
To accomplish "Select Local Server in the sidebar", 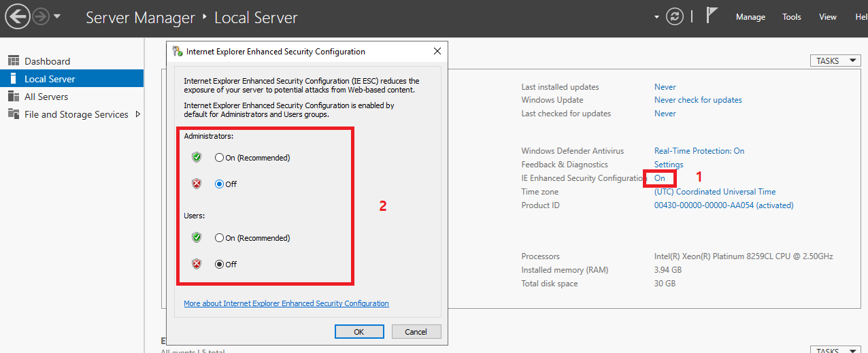I will (x=71, y=78).
